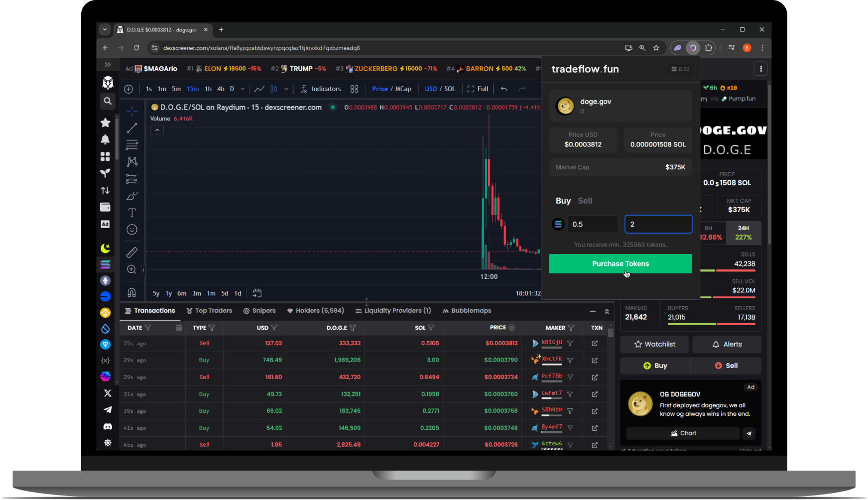This screenshot has width=868, height=500.
Task: Expand transactions panel with double chevron
Action: [x=607, y=311]
